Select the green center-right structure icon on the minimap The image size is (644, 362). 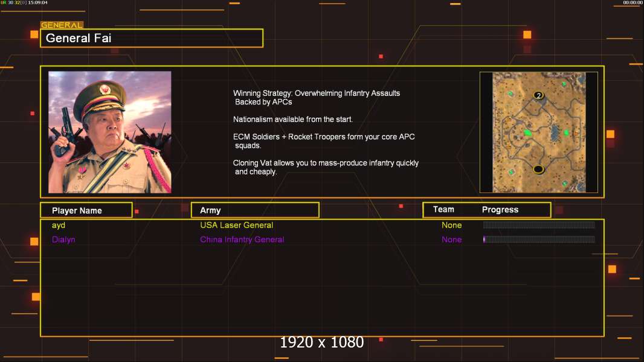coord(567,132)
